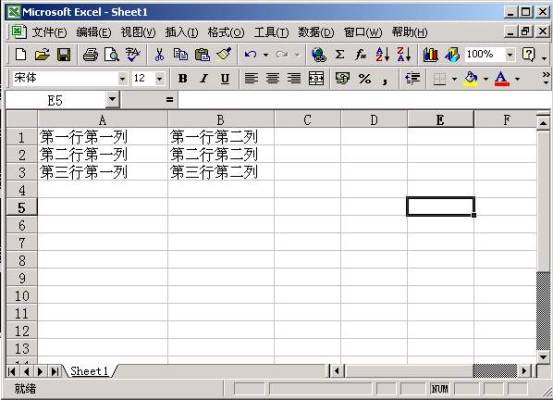553x400 pixels.
Task: Apply red font color A
Action: click(x=502, y=78)
